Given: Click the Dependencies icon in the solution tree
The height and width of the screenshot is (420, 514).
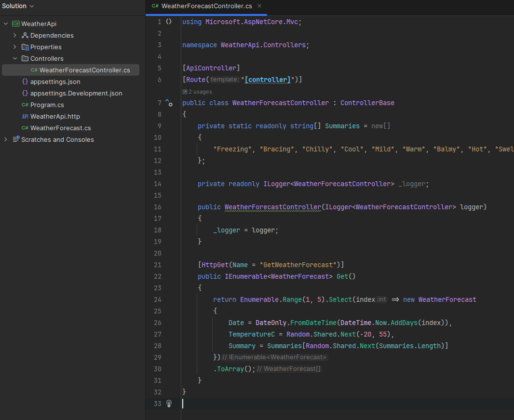Looking at the screenshot, I should [x=24, y=35].
